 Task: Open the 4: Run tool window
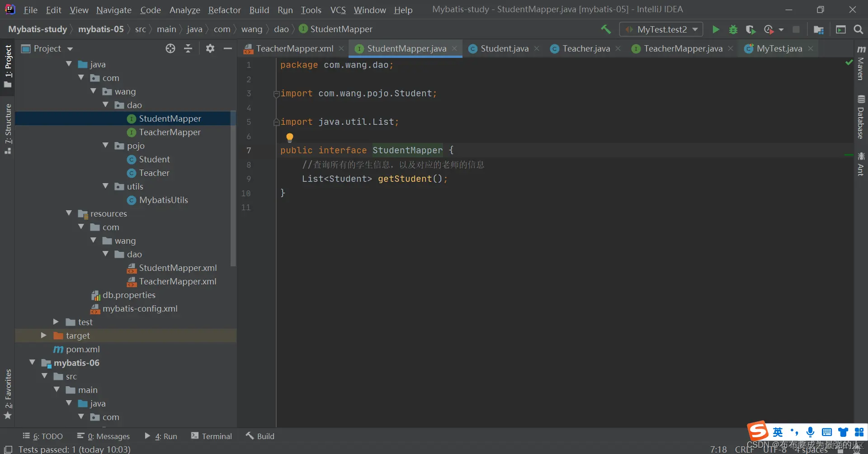(x=161, y=436)
